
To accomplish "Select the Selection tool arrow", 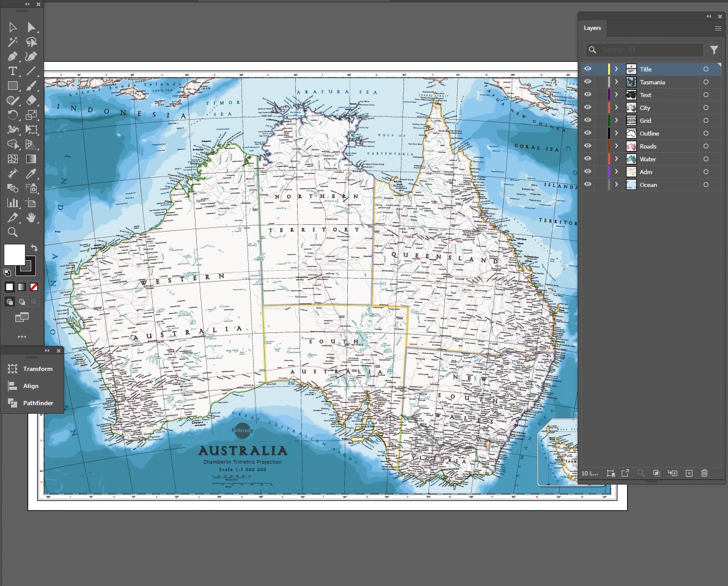I will point(13,27).
